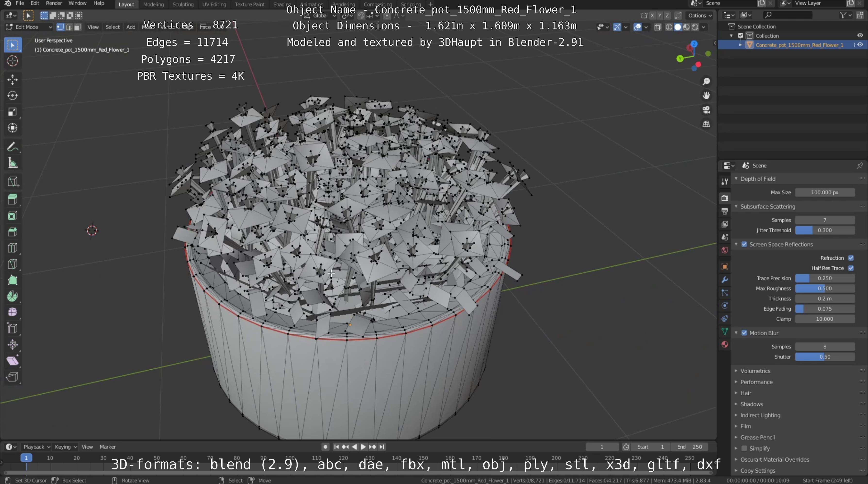Image resolution: width=868 pixels, height=484 pixels.
Task: Select the Edge Slide tool
Action: pos(12,329)
